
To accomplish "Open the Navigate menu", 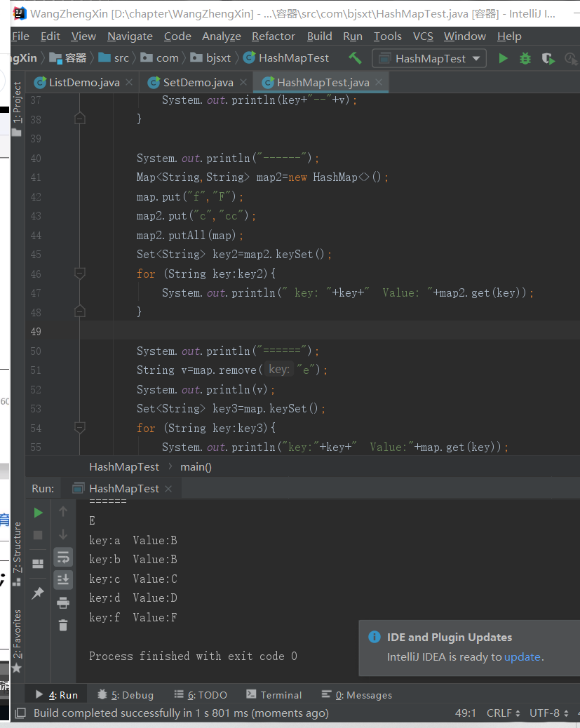I will (x=130, y=36).
